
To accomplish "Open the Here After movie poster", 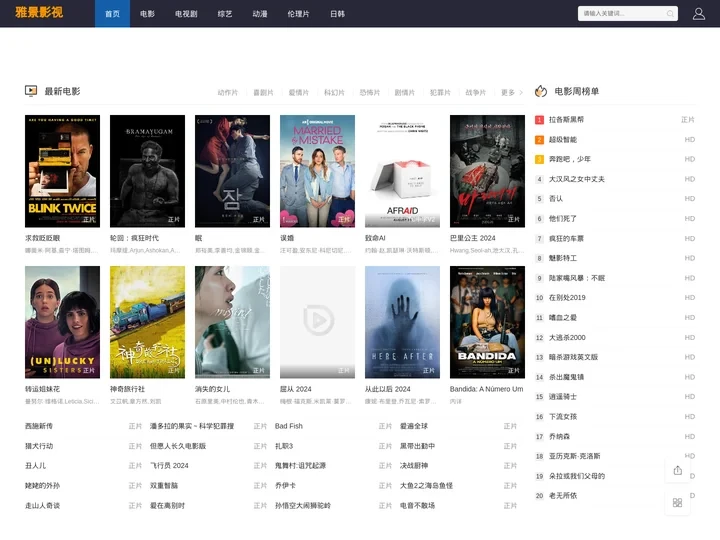I will (402, 322).
